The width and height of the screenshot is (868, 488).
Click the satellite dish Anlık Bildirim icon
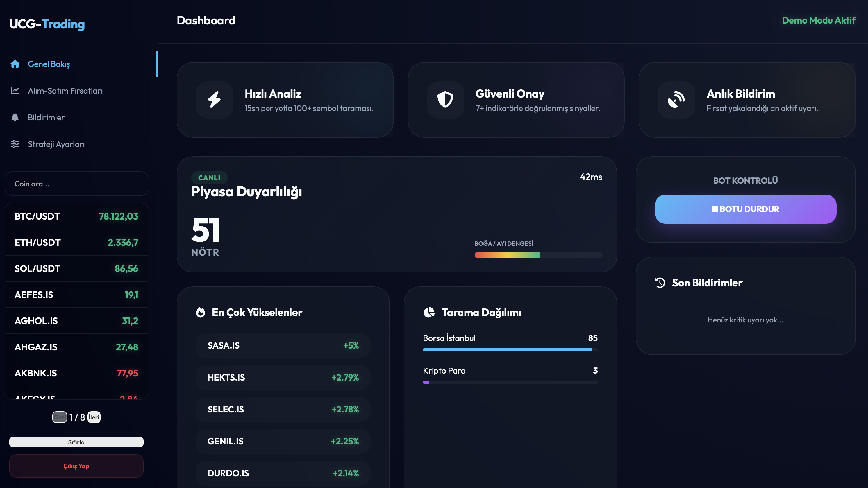point(676,99)
